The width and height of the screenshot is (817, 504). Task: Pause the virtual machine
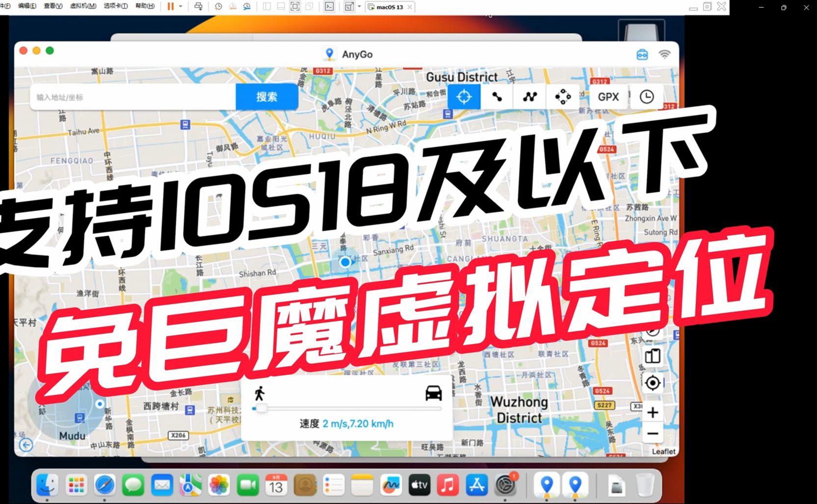[170, 6]
